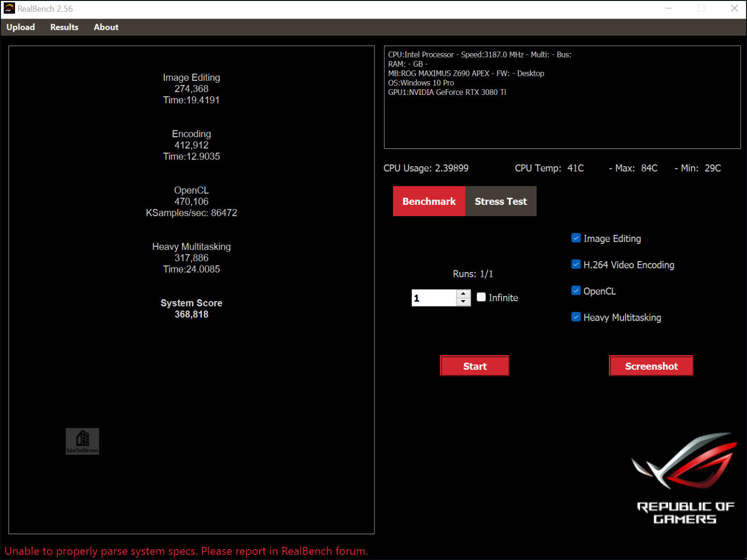The width and height of the screenshot is (747, 560).
Task: Click the MB ROG MAXIMUS Z690 APEX line
Action: tap(466, 73)
